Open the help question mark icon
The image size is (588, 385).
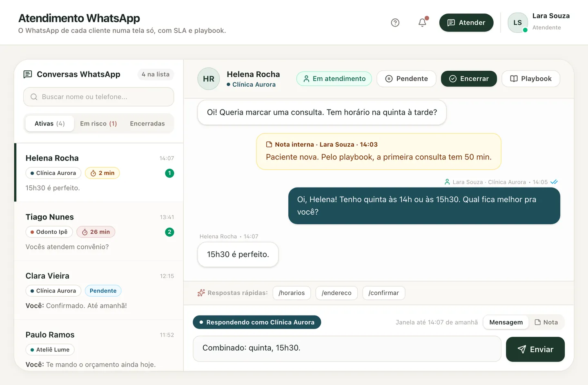click(x=395, y=22)
